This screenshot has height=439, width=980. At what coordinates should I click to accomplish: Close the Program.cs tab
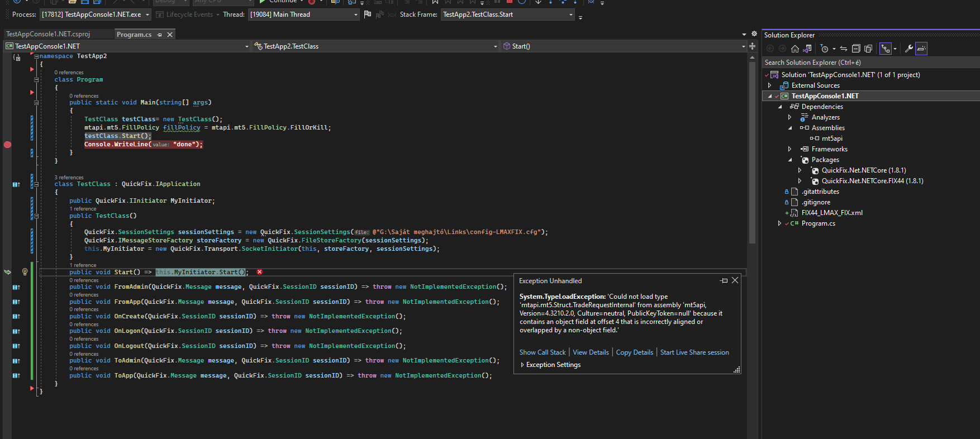tap(170, 35)
